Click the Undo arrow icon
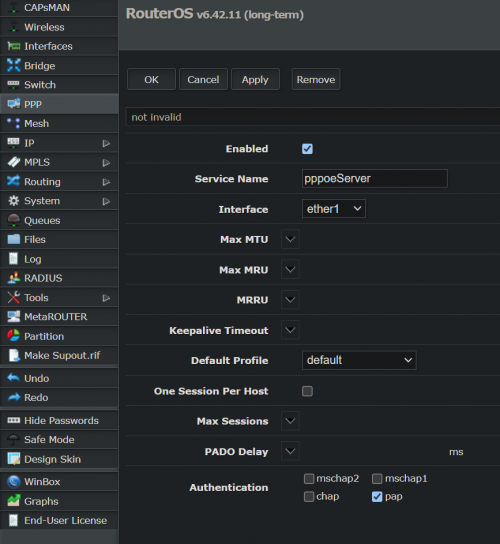Screen dimensions: 500x544 point(14,378)
